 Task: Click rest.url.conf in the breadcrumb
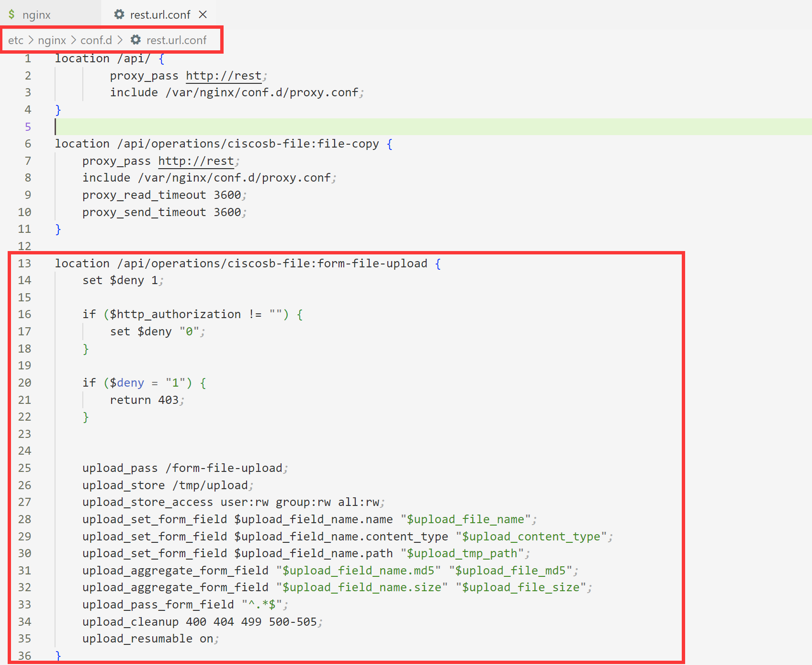[x=176, y=40]
